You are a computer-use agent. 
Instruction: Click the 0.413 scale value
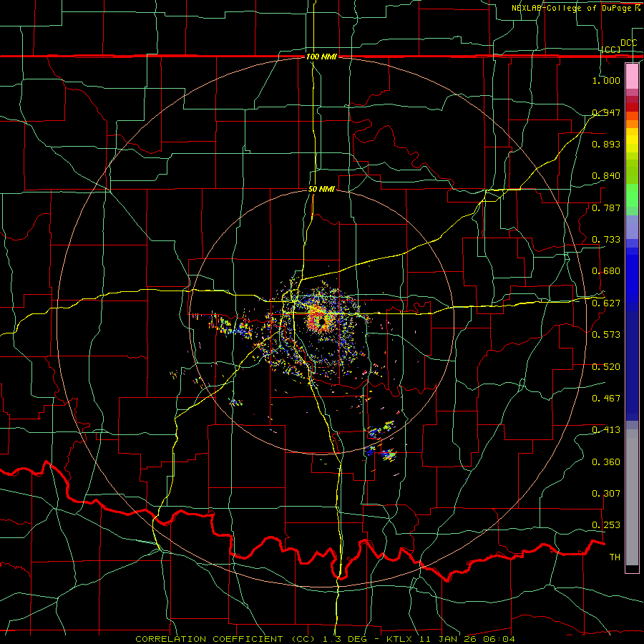click(x=606, y=430)
